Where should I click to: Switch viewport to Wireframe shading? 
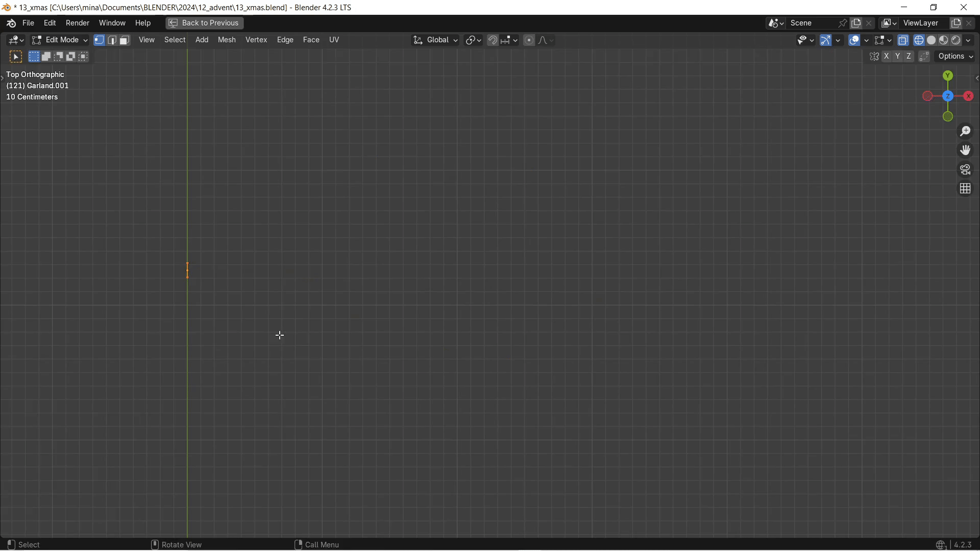[919, 40]
